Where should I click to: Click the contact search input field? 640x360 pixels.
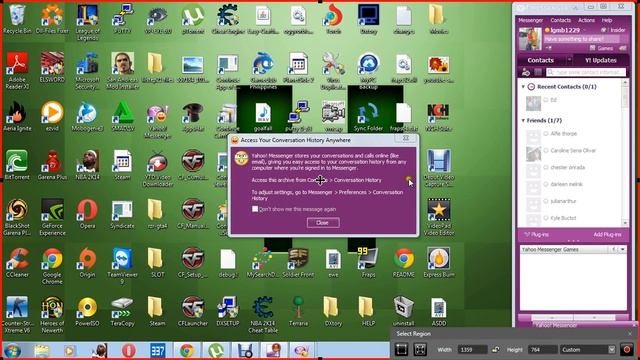tap(586, 72)
